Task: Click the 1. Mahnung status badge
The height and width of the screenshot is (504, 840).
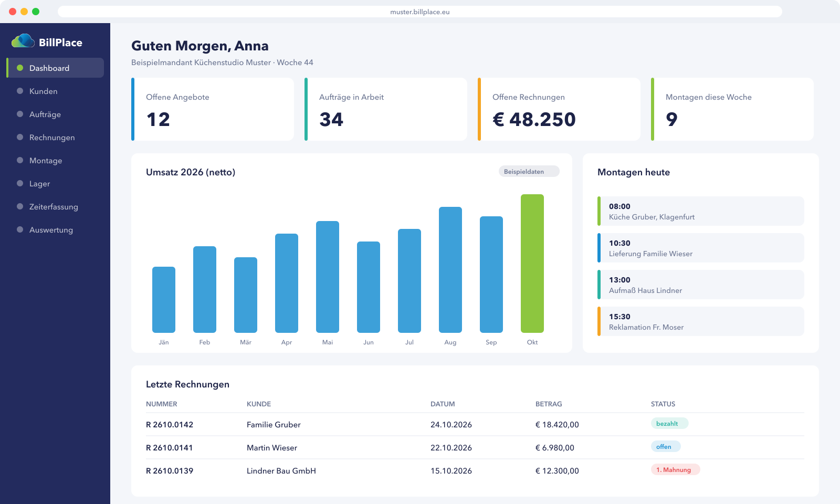Action: tap(676, 470)
